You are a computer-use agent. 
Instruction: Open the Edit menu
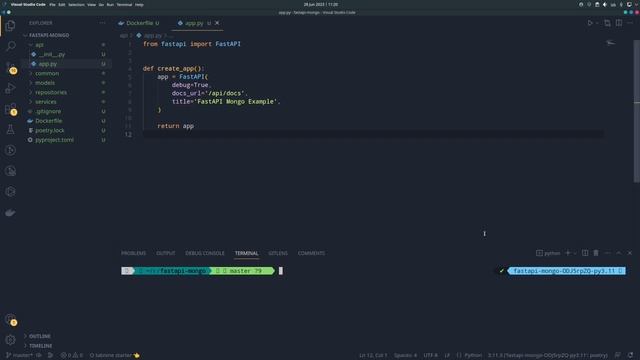(62, 4)
